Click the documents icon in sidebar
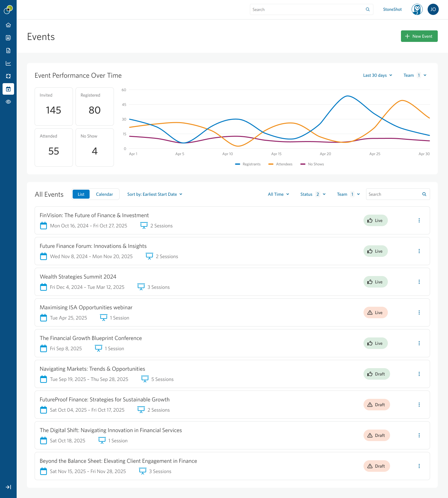The image size is (448, 498). point(8,51)
